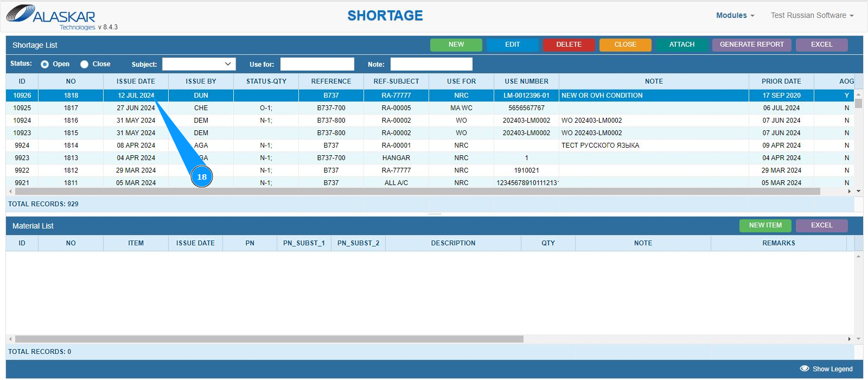Click use number 1910021 cell
Screen dimensions: 868x380
pyautogui.click(x=526, y=170)
